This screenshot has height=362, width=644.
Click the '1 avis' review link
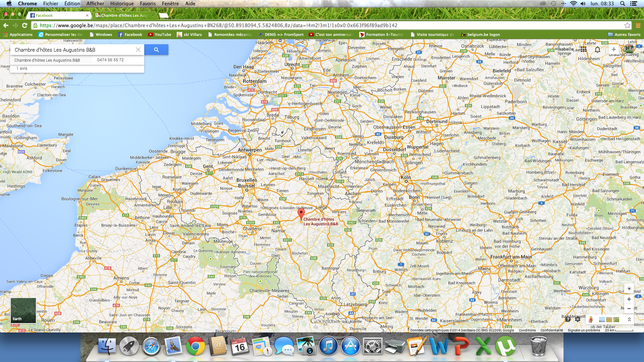[x=22, y=68]
